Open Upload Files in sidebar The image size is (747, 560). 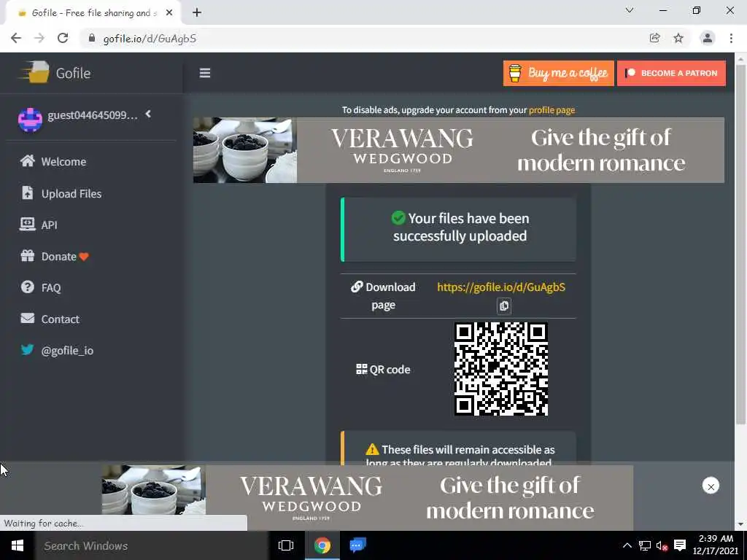click(61, 193)
